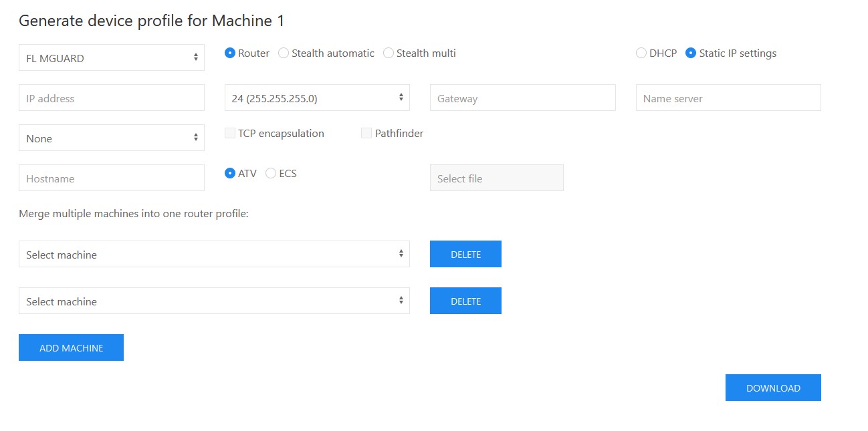Image resolution: width=868 pixels, height=431 pixels.
Task: Select the Router mode radio button
Action: (230, 53)
